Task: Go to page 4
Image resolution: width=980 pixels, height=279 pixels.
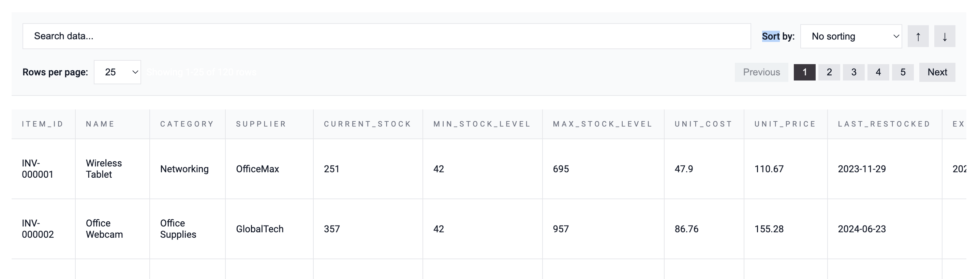Action: (x=878, y=72)
